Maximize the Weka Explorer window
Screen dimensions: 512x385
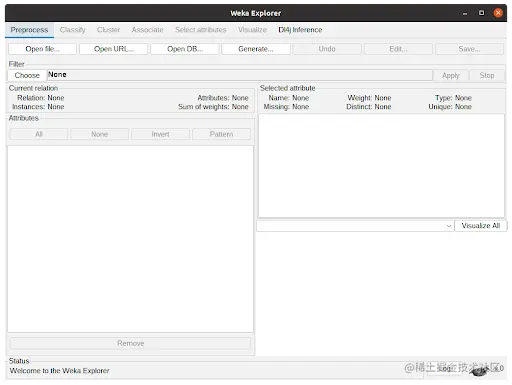coord(481,13)
